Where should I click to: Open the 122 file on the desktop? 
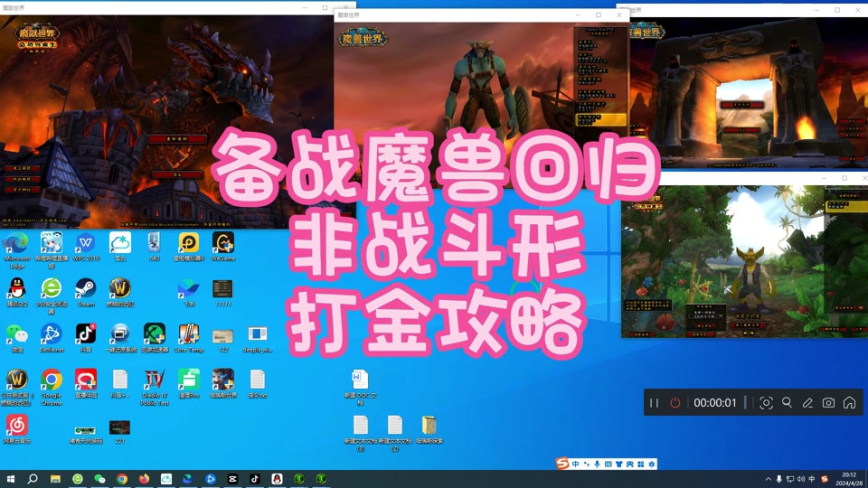pyautogui.click(x=223, y=340)
